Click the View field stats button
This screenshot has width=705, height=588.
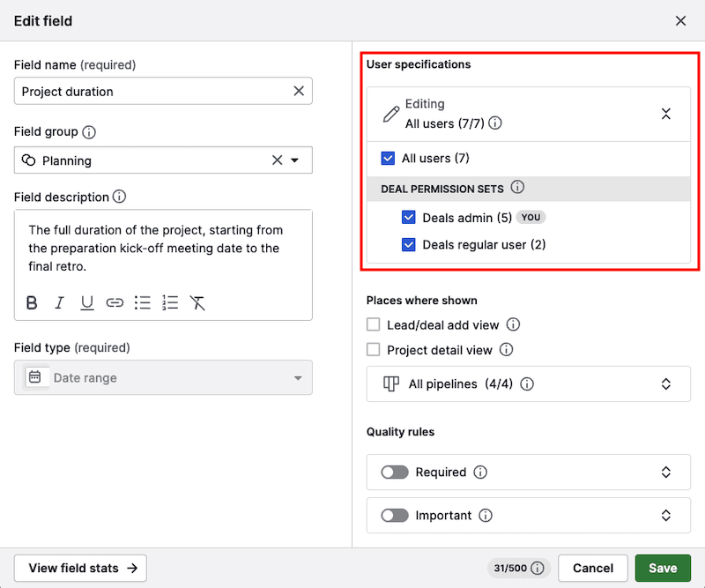(x=80, y=569)
